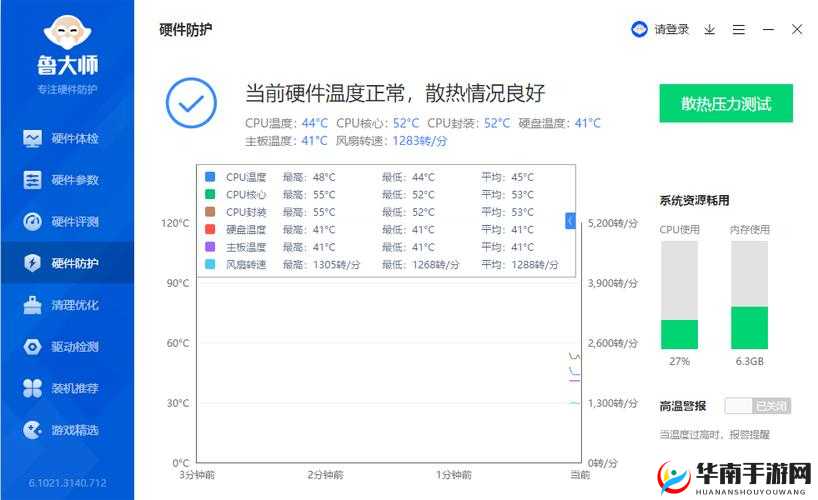The image size is (818, 500).
Task: Click the 驱动检测 hexagon icon
Action: (32, 347)
